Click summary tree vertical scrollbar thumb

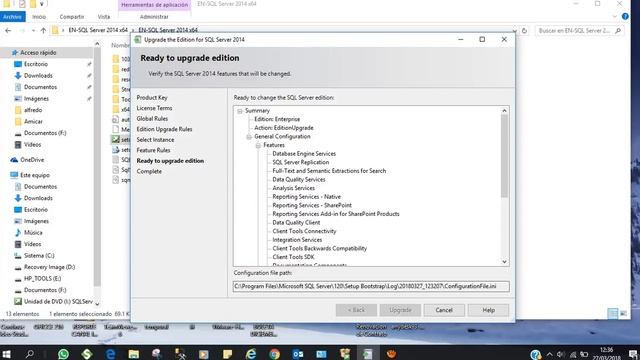504,156
